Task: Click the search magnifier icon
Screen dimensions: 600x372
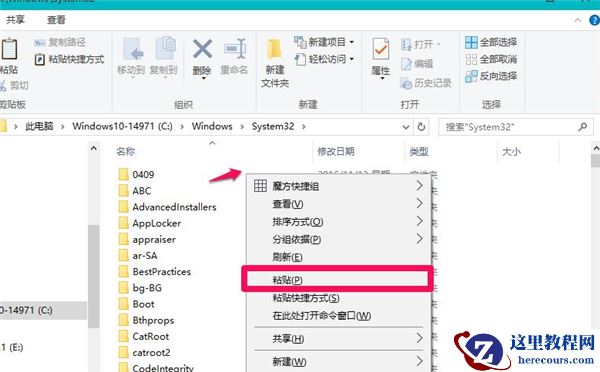Action: coord(582,127)
